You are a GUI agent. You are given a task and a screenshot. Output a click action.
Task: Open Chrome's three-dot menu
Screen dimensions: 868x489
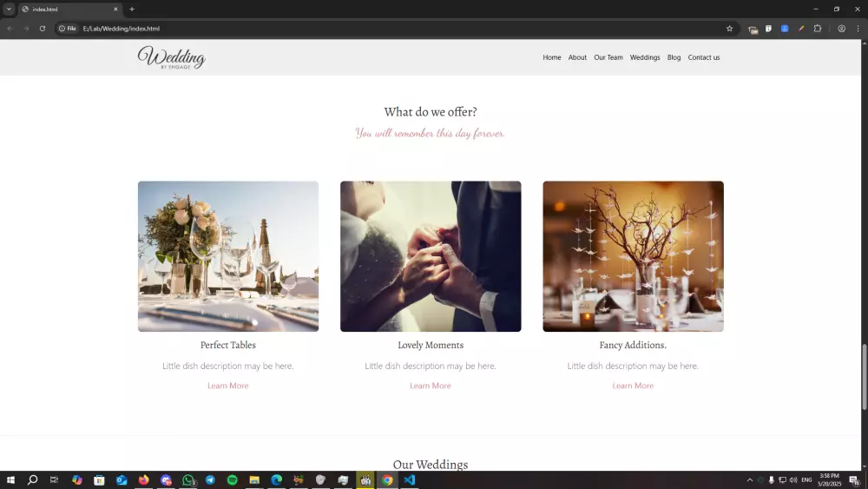[858, 29]
